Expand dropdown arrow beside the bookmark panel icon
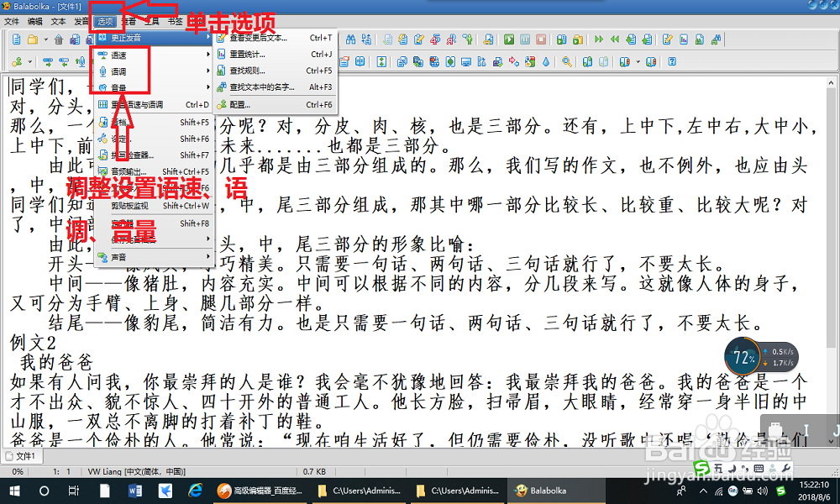 tap(638, 61)
